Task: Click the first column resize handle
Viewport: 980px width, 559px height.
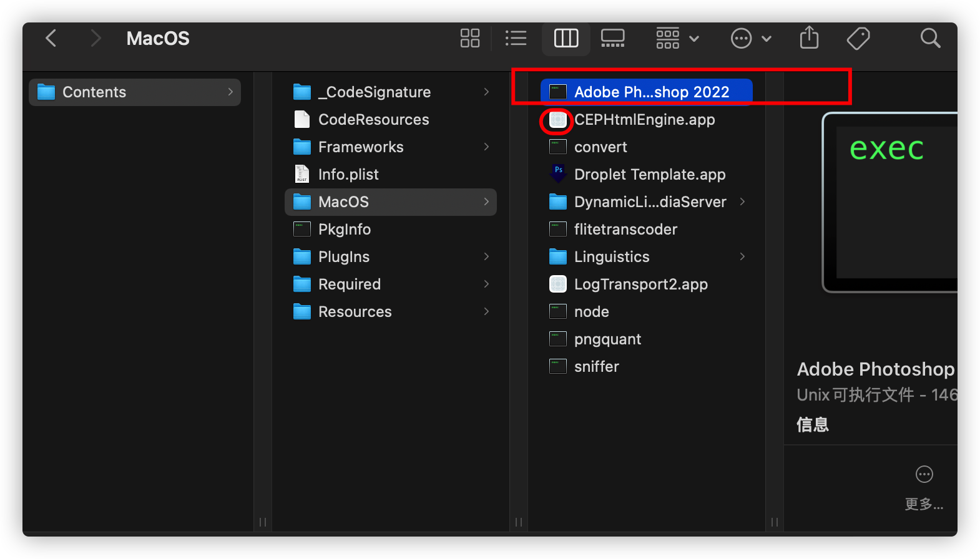Action: click(x=263, y=522)
